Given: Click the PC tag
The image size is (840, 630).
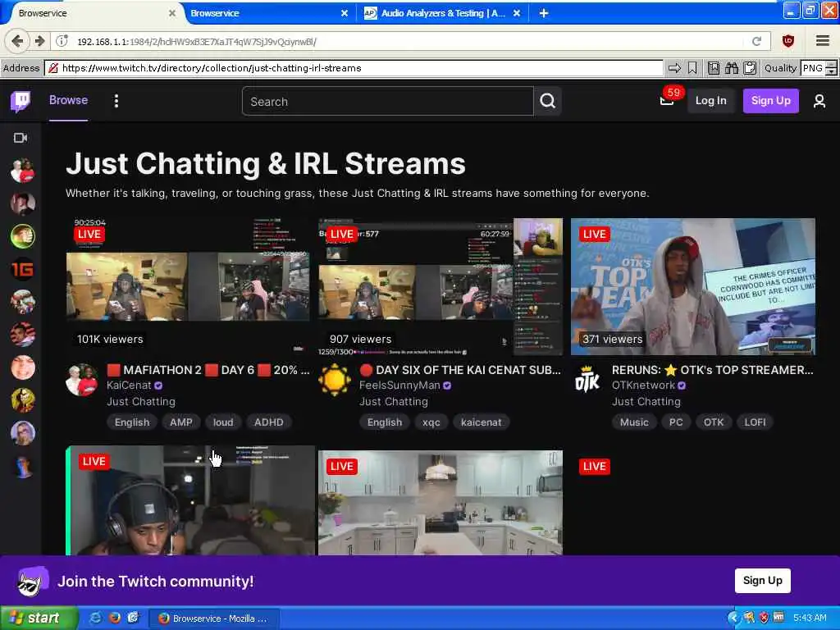Looking at the screenshot, I should (676, 422).
